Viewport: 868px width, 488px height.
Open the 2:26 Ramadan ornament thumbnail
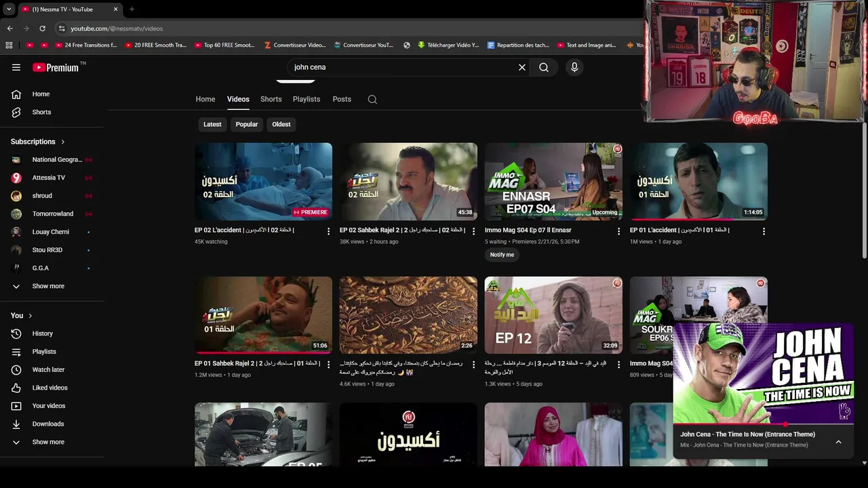point(408,315)
